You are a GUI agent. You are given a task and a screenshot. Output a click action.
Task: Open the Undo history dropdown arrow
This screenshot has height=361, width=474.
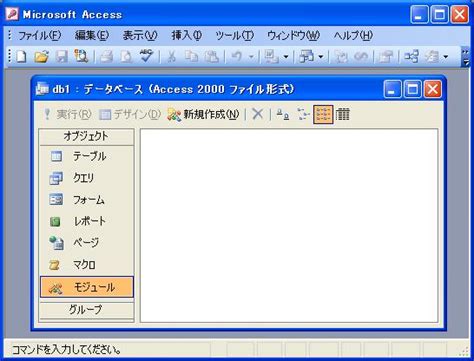(252, 57)
